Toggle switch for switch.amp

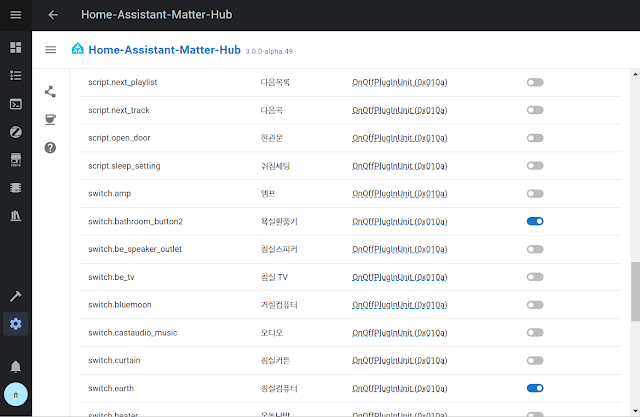[535, 193]
